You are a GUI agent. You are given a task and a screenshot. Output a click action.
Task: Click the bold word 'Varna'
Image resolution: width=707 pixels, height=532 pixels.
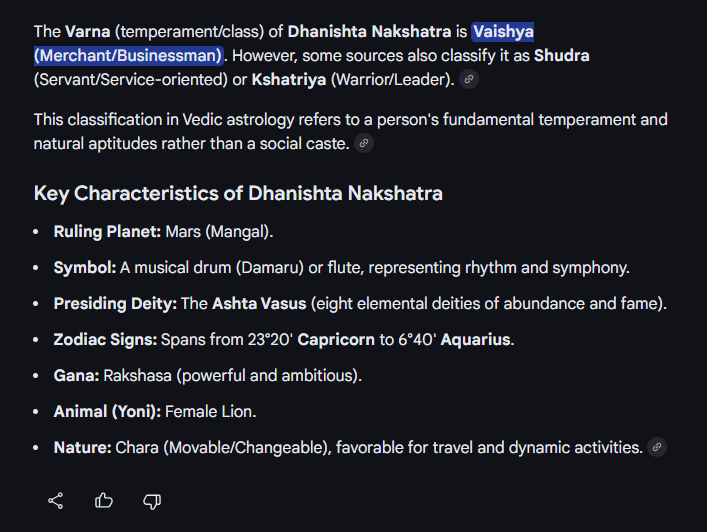click(88, 32)
